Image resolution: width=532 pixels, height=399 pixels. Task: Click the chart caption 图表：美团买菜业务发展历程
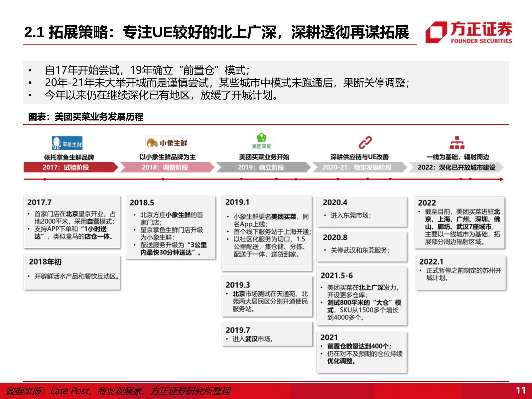[x=86, y=117]
